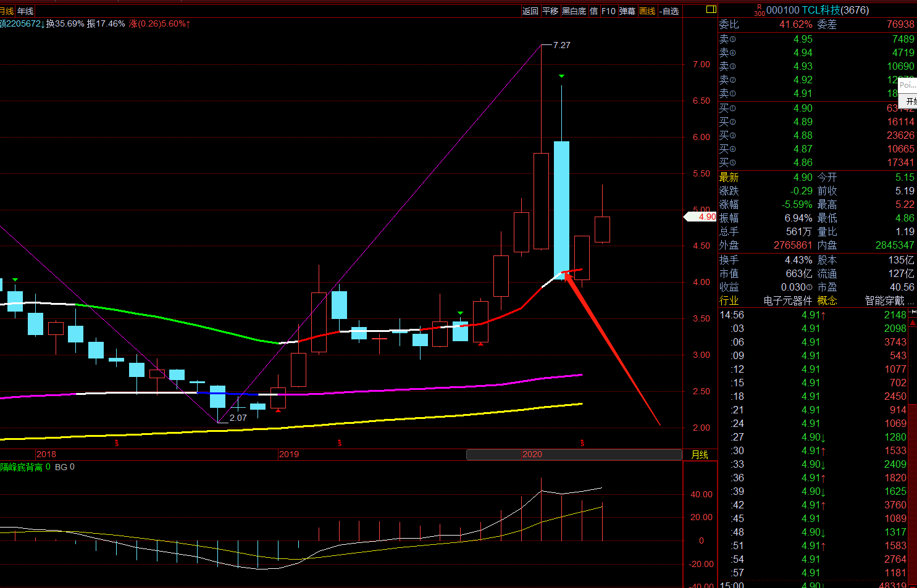This screenshot has width=917, height=588.
Task: Toggle the 黑白底 background mode
Action: pyautogui.click(x=574, y=11)
